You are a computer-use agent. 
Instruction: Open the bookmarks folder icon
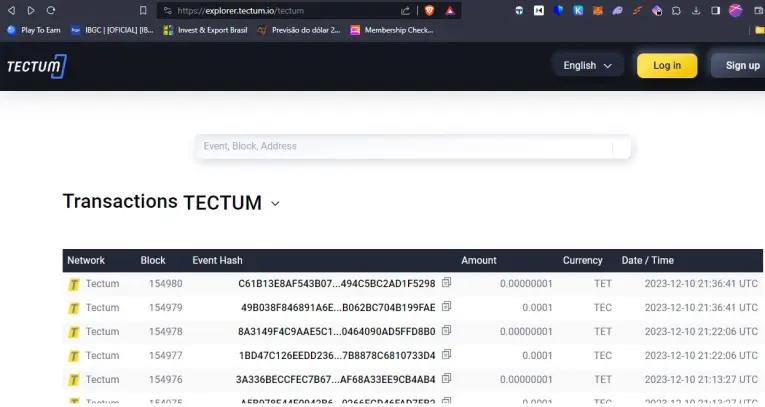click(x=760, y=30)
